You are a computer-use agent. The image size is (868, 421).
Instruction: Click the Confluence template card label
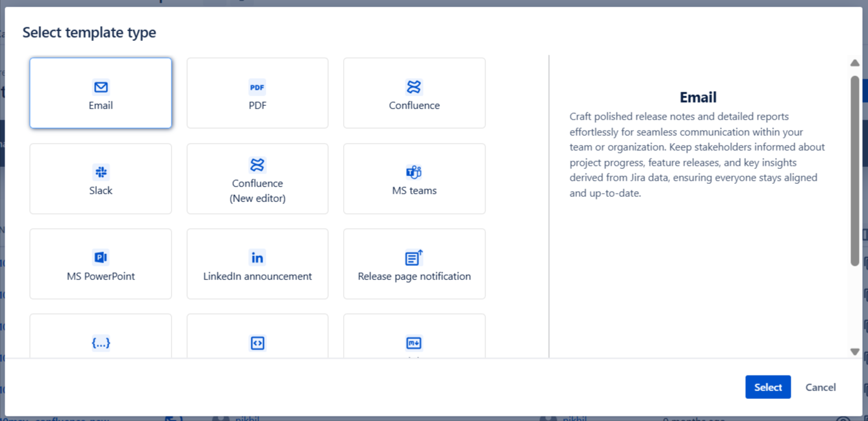coord(414,105)
